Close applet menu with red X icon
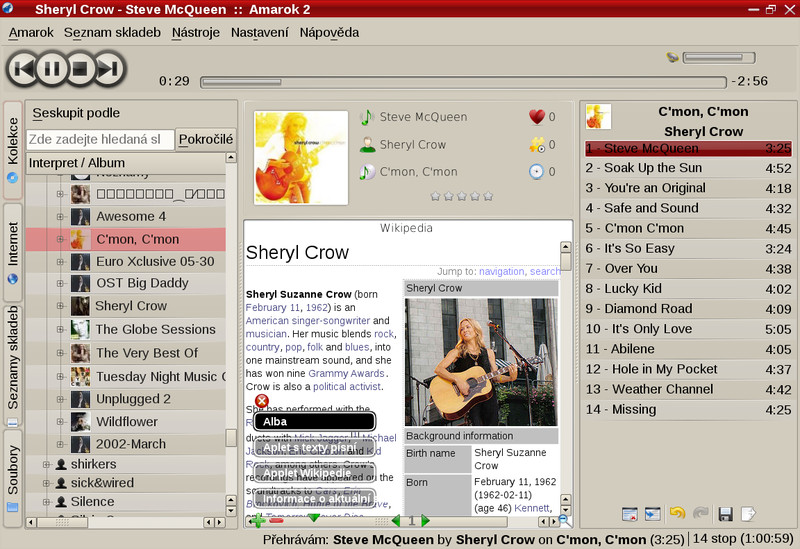This screenshot has width=800, height=549. tap(262, 401)
